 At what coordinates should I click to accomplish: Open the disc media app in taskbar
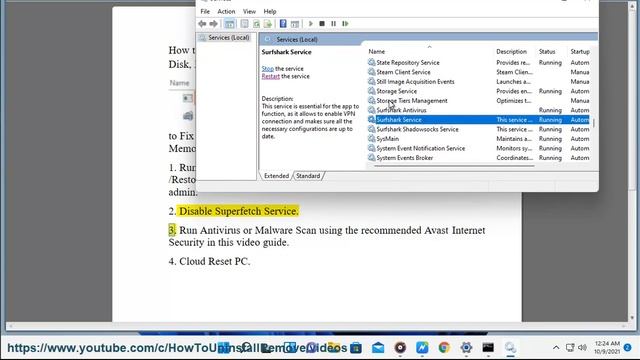point(400,348)
